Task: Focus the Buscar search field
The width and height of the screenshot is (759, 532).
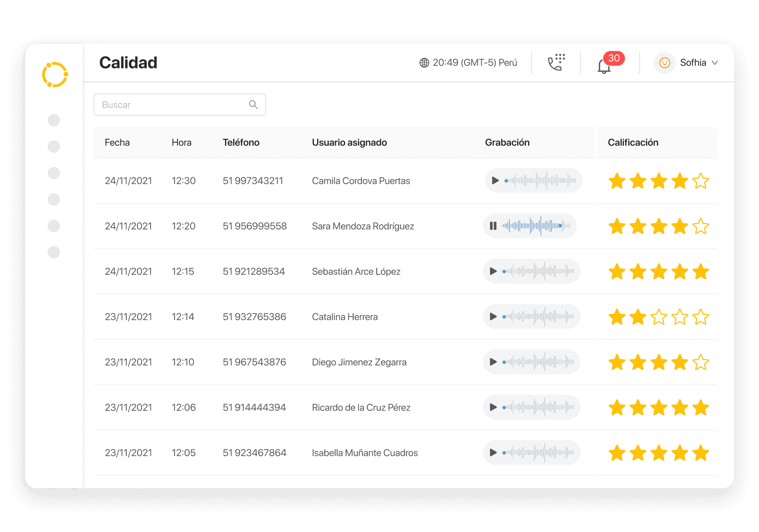Action: pyautogui.click(x=180, y=104)
